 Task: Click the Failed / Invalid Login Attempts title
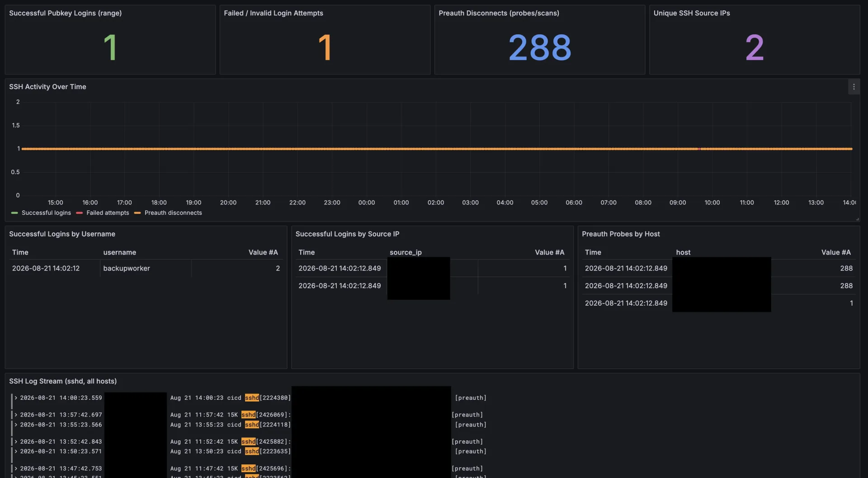point(273,13)
